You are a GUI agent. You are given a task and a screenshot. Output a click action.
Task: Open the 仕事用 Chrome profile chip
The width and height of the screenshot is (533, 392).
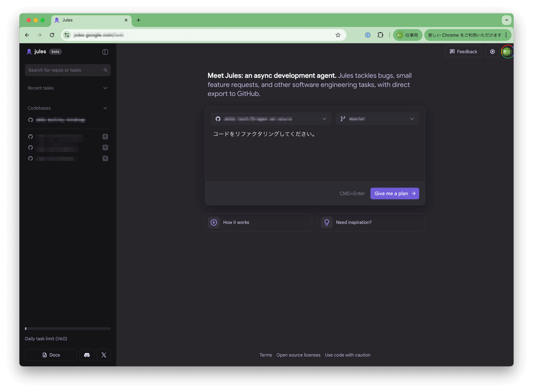tap(407, 35)
